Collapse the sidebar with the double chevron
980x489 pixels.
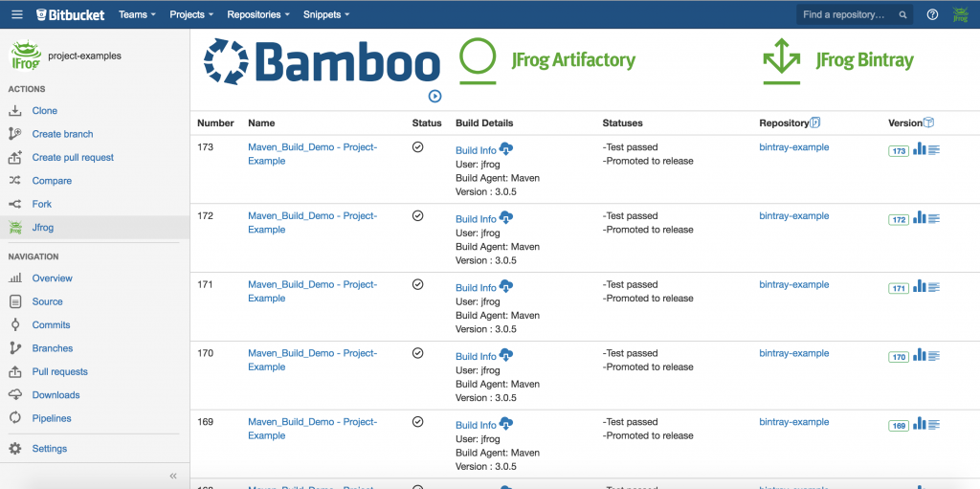173,476
